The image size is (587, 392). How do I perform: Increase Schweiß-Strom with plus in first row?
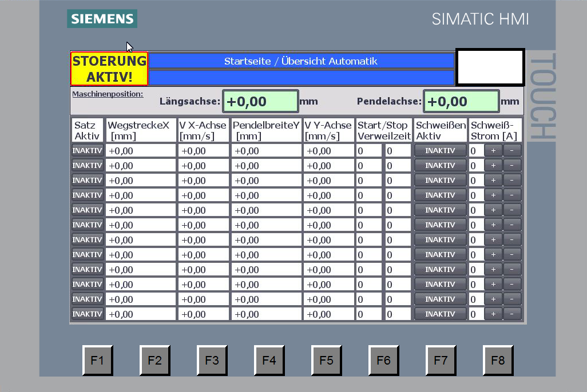pos(493,150)
